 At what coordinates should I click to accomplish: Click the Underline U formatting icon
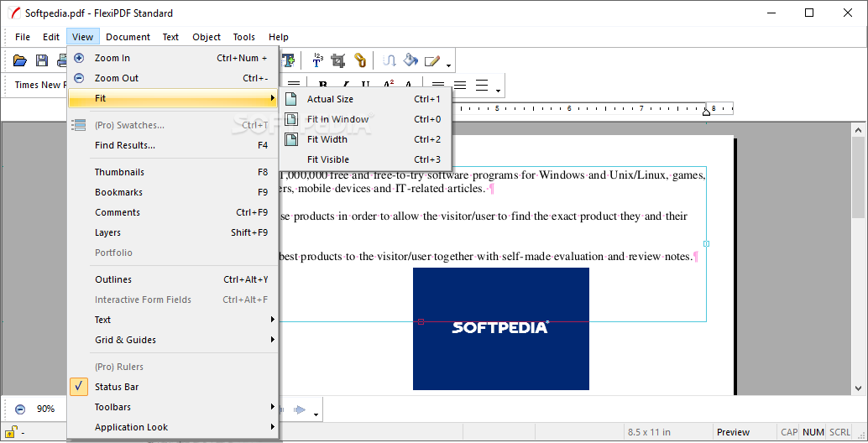pyautogui.click(x=365, y=86)
